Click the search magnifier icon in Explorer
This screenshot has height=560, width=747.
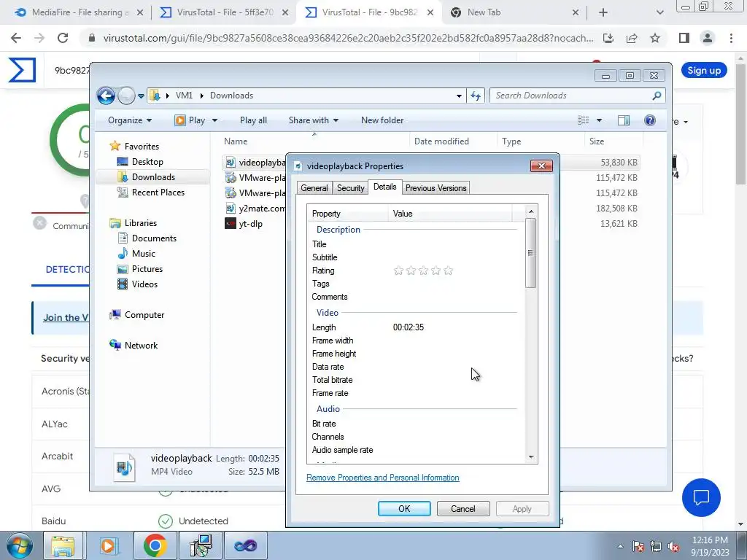(657, 96)
